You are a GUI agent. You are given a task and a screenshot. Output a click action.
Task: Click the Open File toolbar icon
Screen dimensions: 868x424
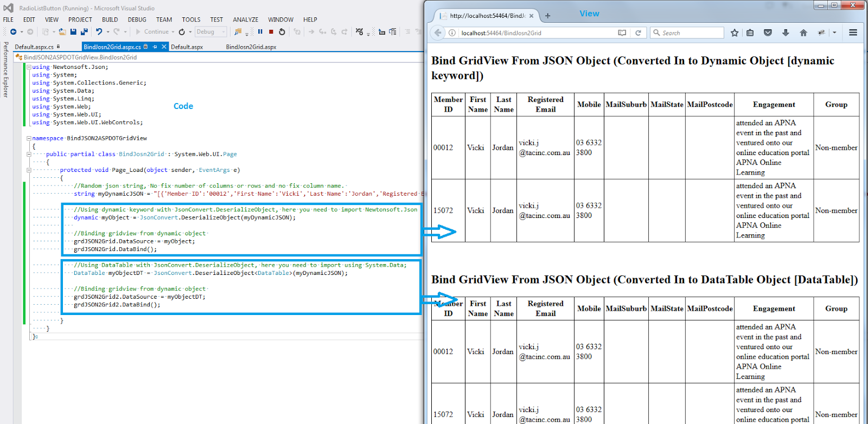tap(62, 31)
